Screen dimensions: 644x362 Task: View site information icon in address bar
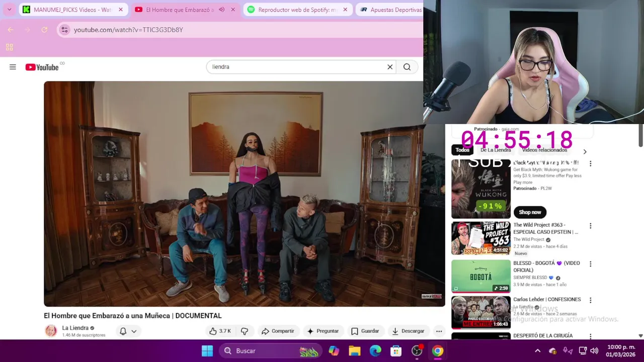64,30
